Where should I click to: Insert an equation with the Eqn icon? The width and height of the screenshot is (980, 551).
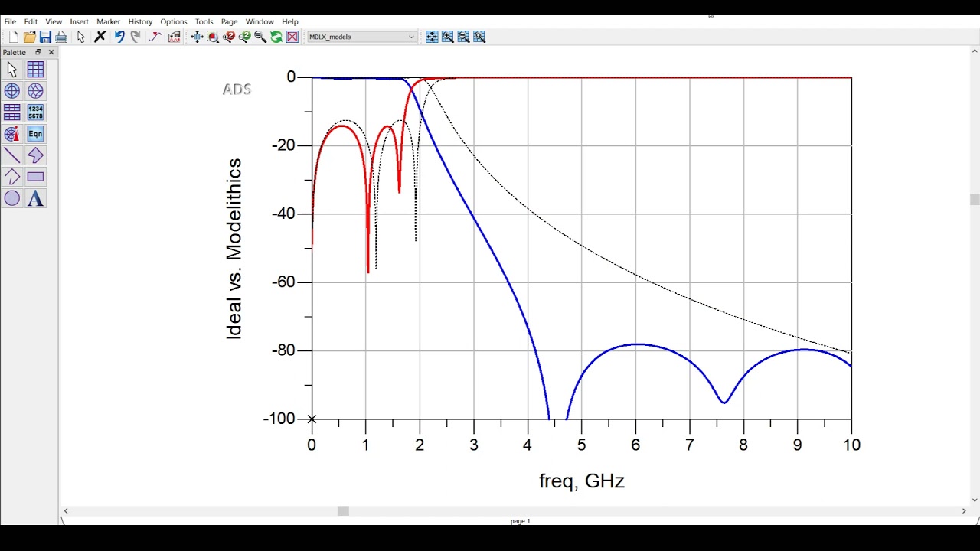point(35,134)
